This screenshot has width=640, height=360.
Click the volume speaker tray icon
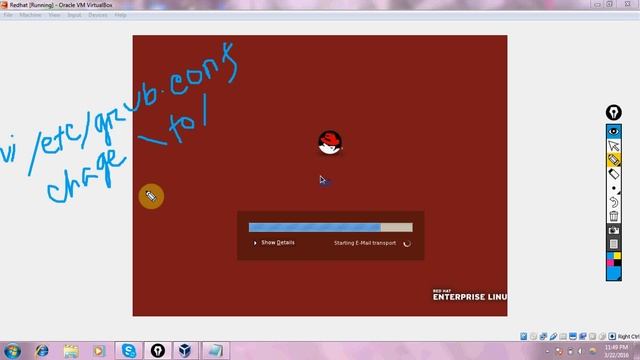pos(580,351)
